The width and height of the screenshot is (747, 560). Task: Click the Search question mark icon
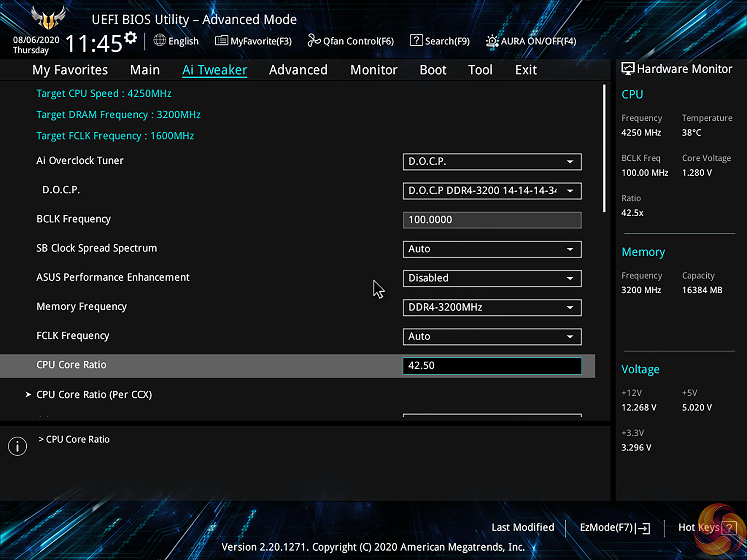pos(416,40)
